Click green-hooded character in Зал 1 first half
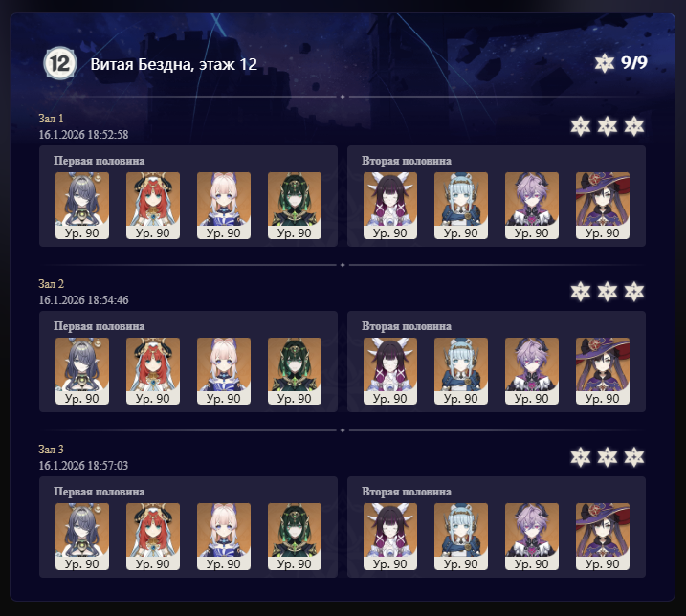The image size is (686, 616). pos(295,206)
